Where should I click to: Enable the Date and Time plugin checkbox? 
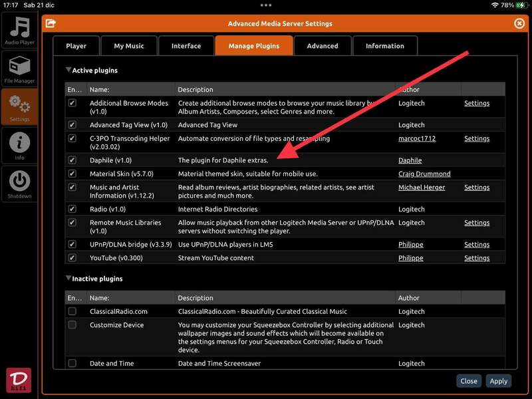(x=72, y=363)
